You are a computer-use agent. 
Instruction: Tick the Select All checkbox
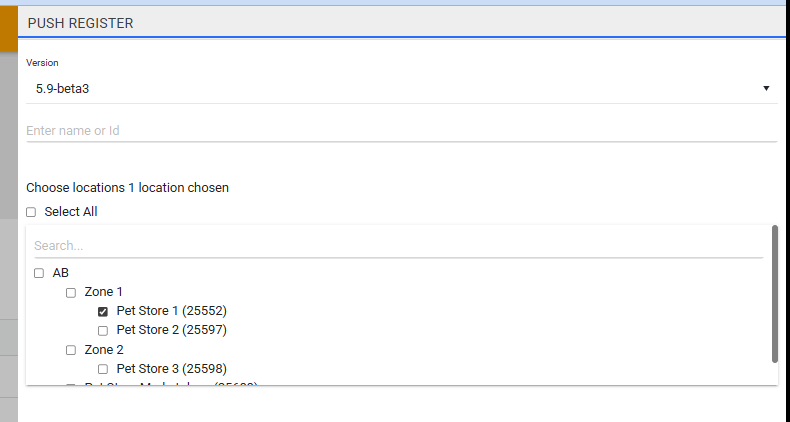[31, 212]
